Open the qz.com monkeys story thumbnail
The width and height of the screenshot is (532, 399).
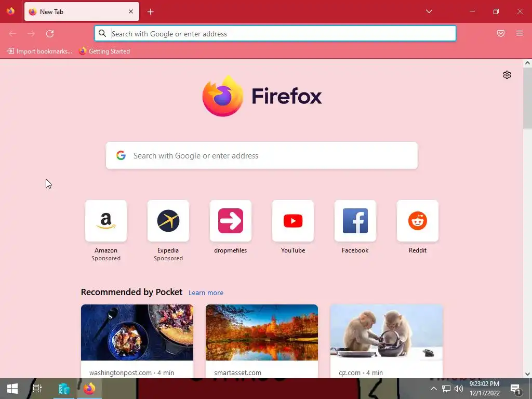point(387,332)
